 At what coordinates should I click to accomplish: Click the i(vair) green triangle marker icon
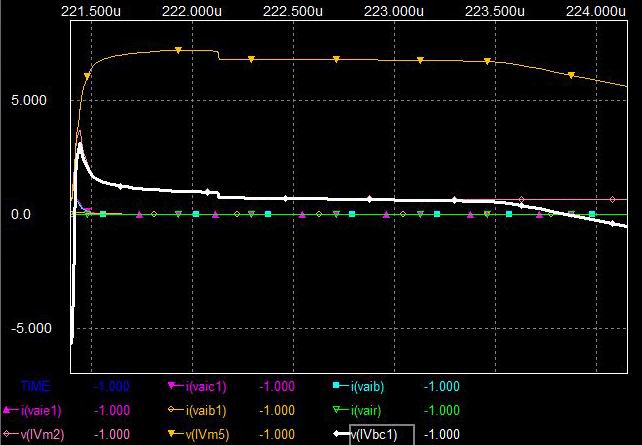tap(337, 409)
